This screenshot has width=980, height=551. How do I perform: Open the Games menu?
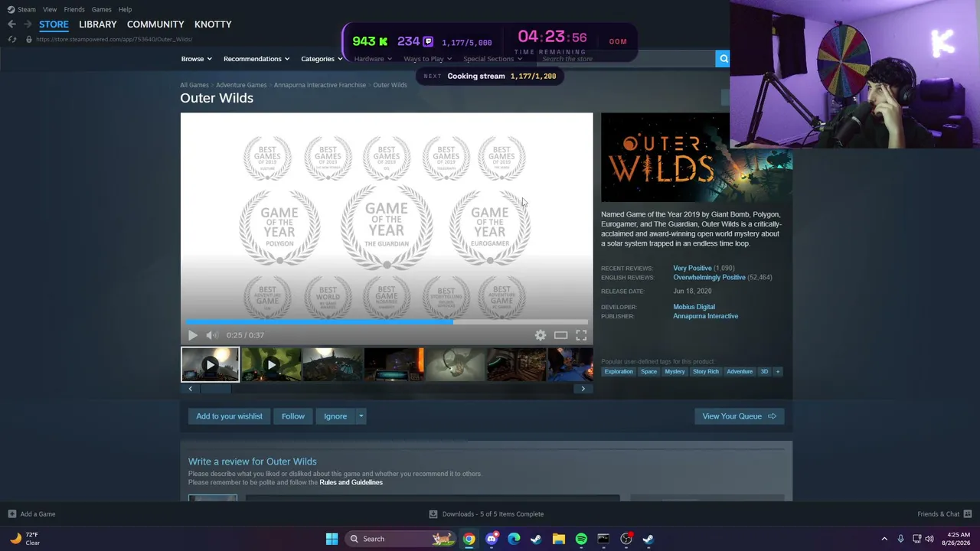(x=101, y=9)
